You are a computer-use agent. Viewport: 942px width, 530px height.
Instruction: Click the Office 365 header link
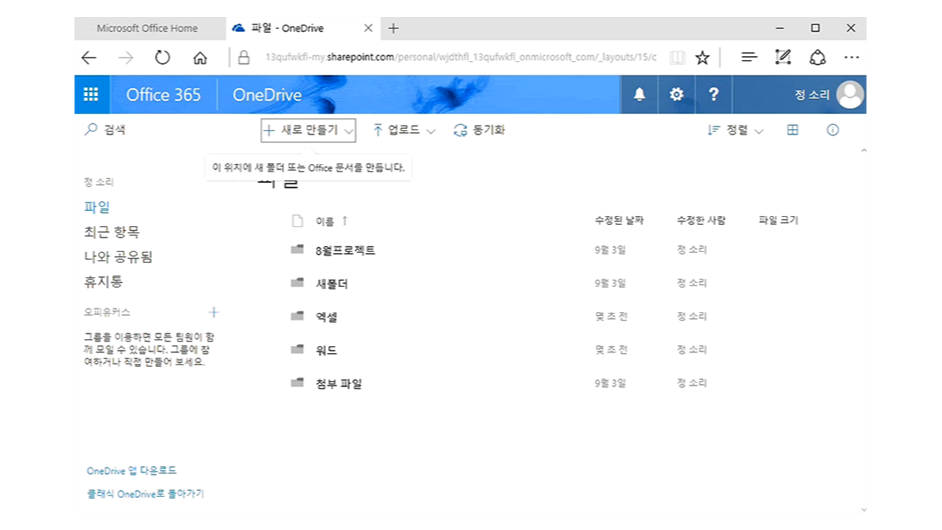pos(163,95)
